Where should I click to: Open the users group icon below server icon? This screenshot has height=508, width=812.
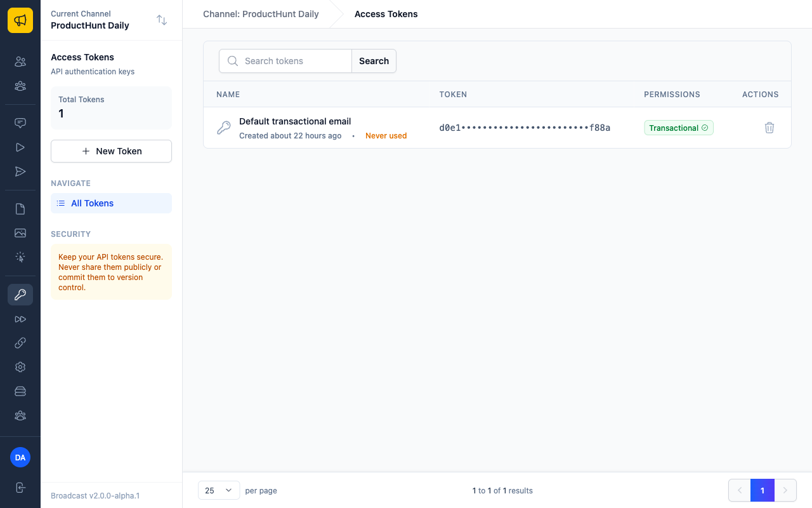click(20, 415)
